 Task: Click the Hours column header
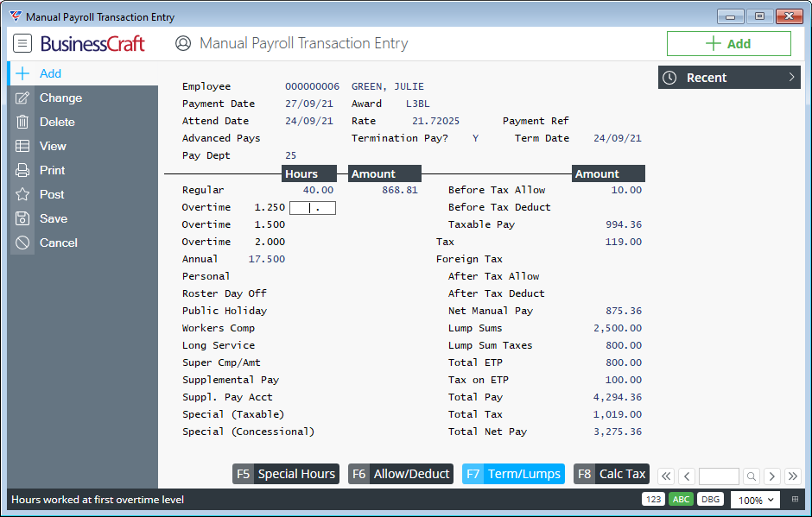pyautogui.click(x=309, y=173)
